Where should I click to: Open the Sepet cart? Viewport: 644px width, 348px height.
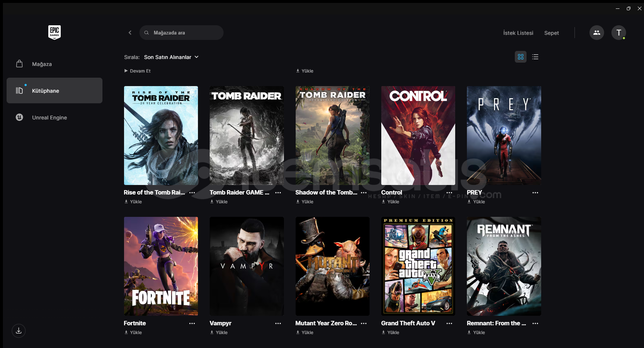pyautogui.click(x=551, y=33)
